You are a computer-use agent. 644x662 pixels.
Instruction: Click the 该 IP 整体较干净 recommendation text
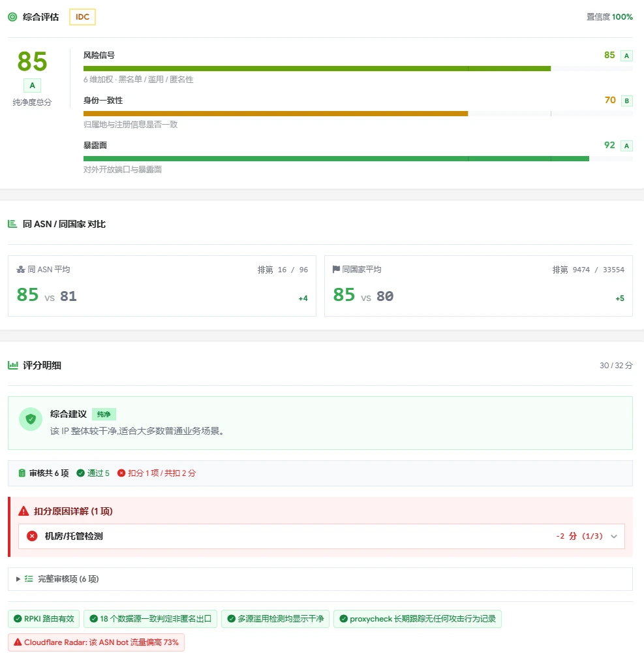pos(138,431)
